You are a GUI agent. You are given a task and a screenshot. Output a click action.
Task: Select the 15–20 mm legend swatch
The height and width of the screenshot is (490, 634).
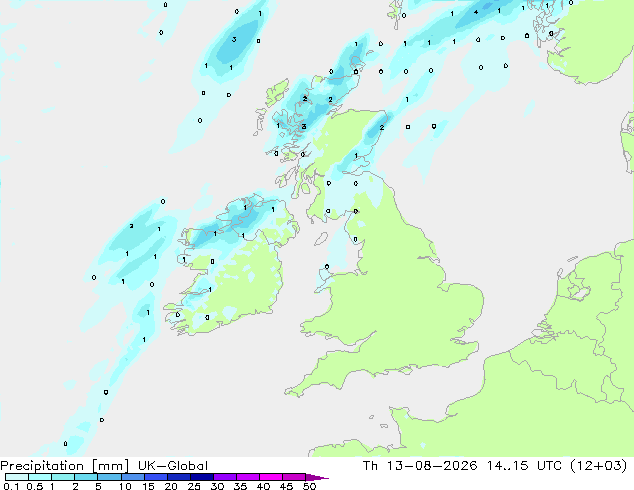coord(155,477)
